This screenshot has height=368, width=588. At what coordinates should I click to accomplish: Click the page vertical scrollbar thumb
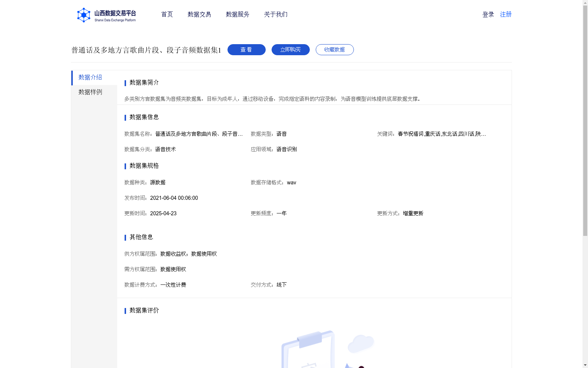585,121
